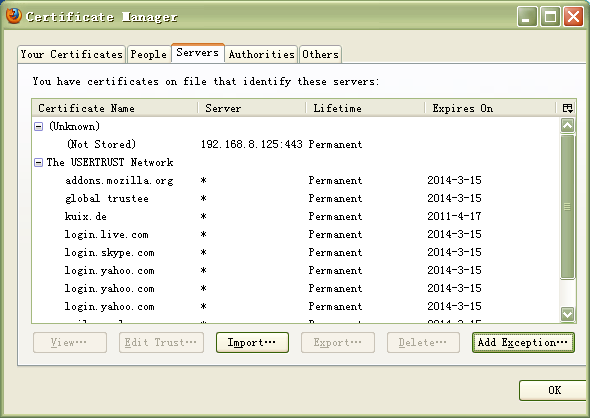
Task: Click the greyed-out Edit Trust button
Action: [161, 342]
